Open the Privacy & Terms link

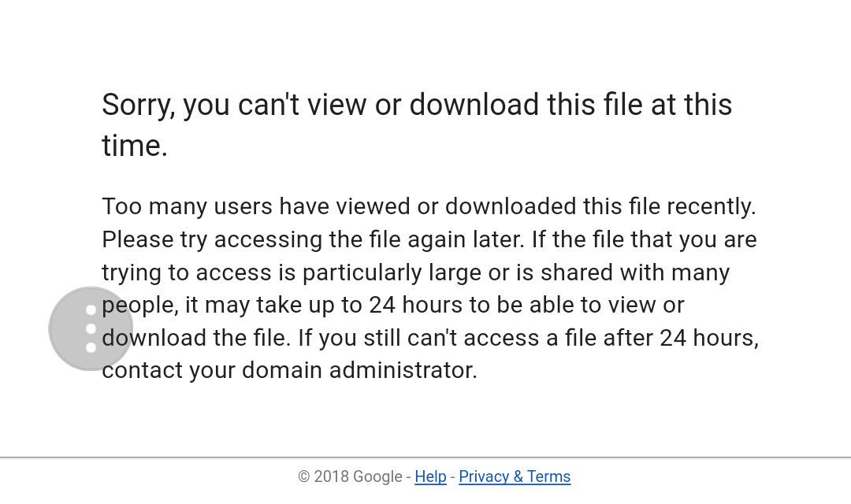click(x=515, y=476)
